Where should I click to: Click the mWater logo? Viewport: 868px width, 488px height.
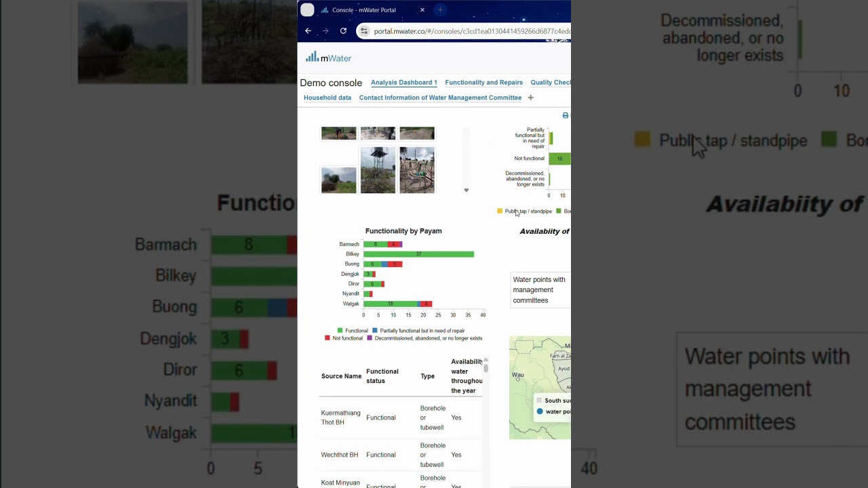pyautogui.click(x=328, y=58)
